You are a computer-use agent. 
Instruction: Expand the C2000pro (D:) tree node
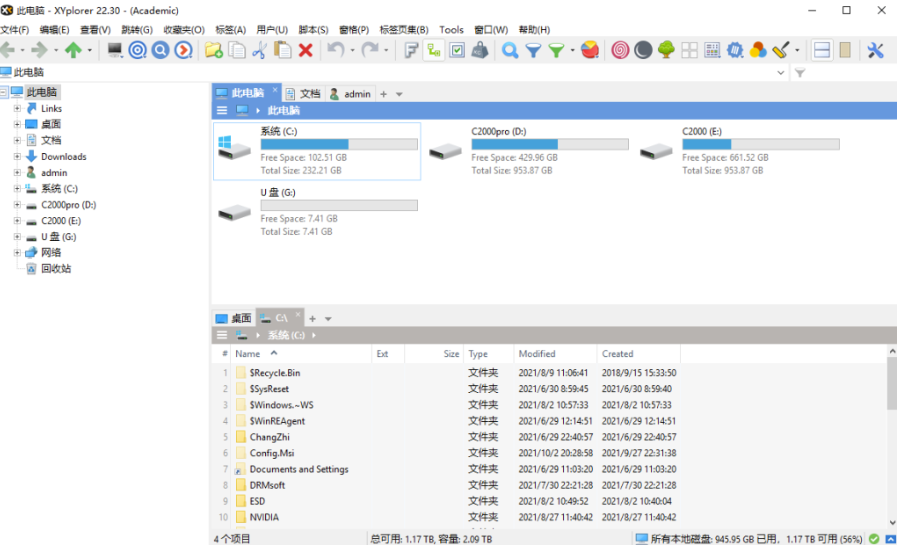coord(17,205)
